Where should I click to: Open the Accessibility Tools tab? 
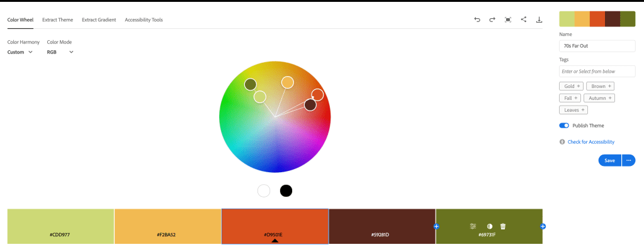144,19
